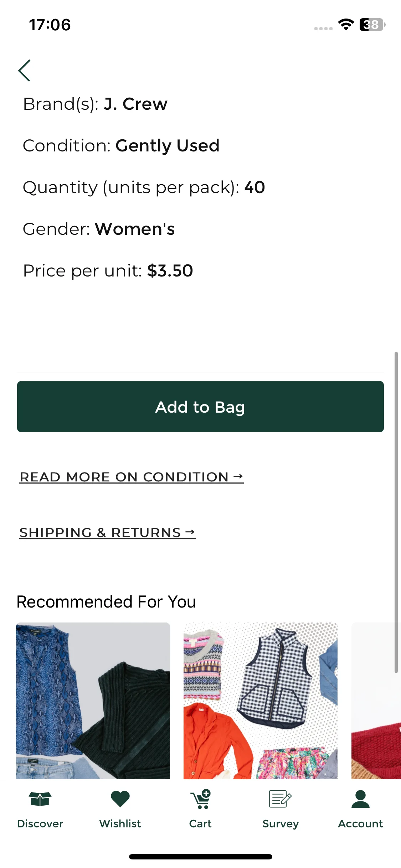This screenshot has width=401, height=868.
Task: Open Shipping & Returns link
Action: coord(107,532)
